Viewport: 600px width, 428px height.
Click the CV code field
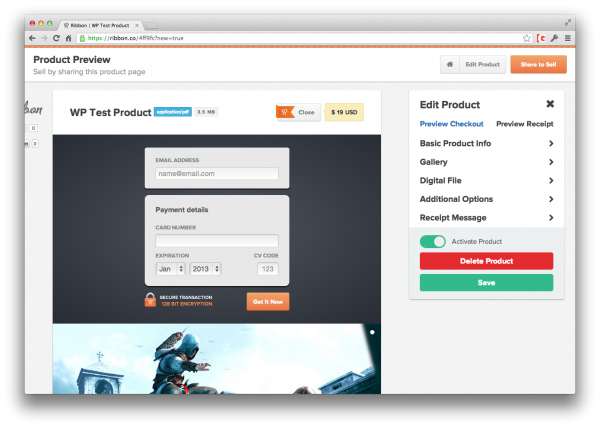click(x=268, y=269)
